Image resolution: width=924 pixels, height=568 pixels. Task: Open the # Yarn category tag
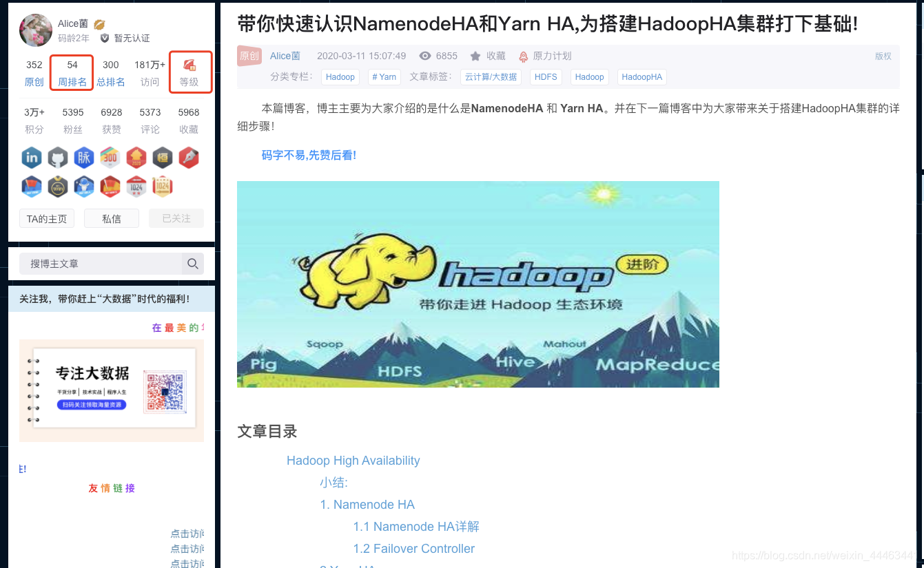(x=384, y=77)
